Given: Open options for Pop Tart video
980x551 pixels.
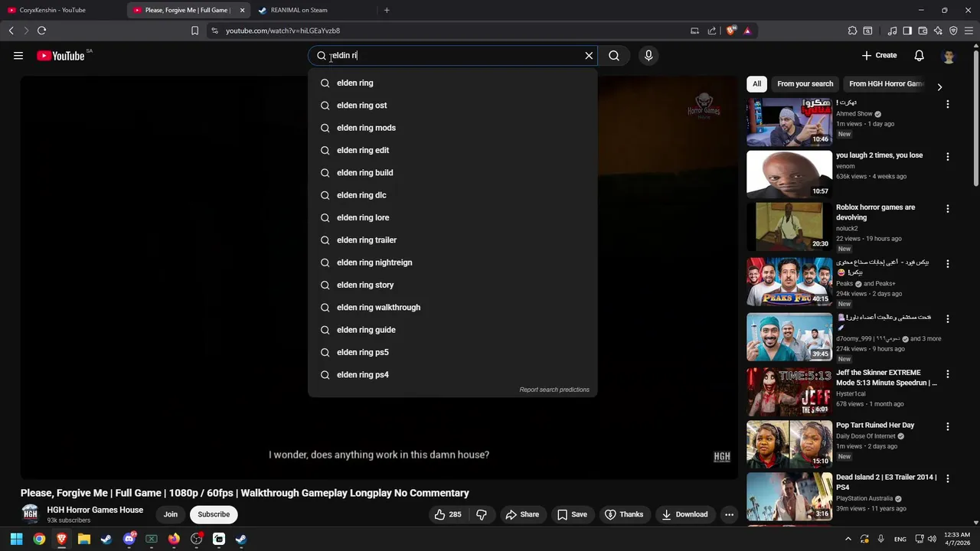Looking at the screenshot, I should [x=947, y=427].
